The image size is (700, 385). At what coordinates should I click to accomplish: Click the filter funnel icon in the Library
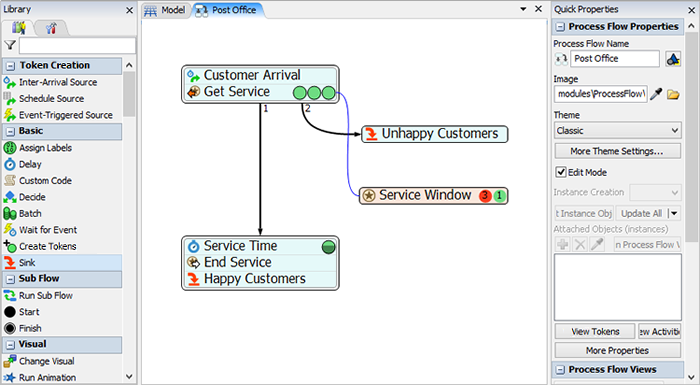point(10,45)
